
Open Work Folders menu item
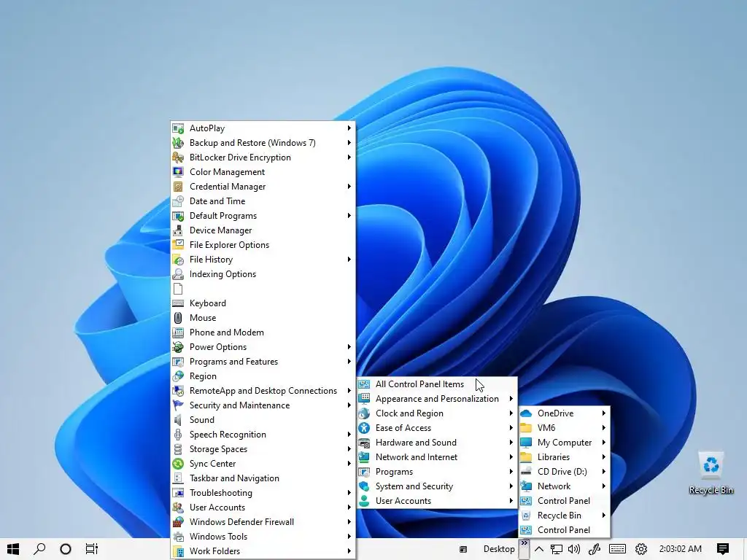click(263, 551)
